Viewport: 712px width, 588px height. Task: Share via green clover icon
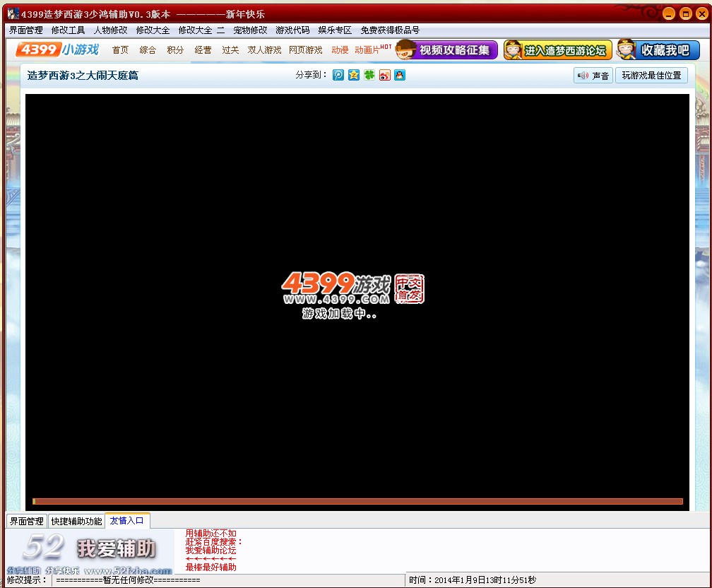(369, 75)
